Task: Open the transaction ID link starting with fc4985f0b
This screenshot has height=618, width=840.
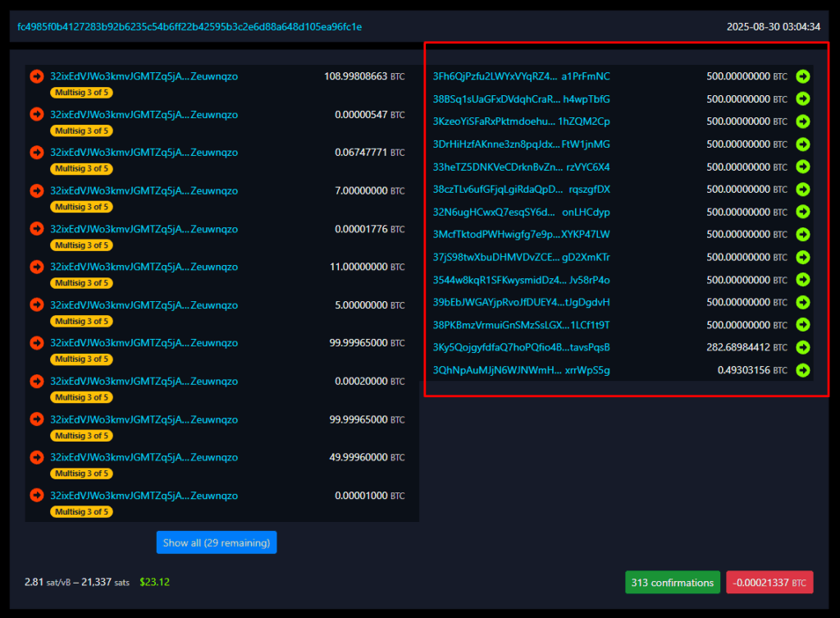Action: tap(189, 27)
